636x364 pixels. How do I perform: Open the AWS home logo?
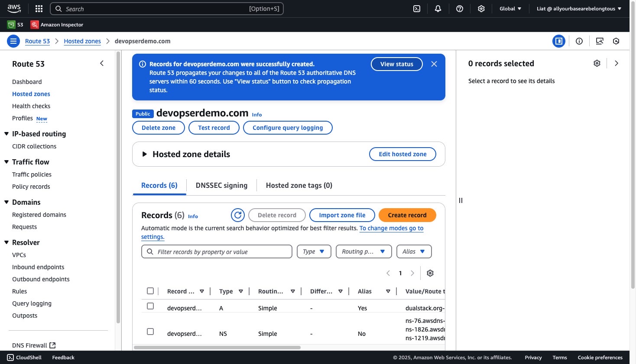click(x=14, y=8)
